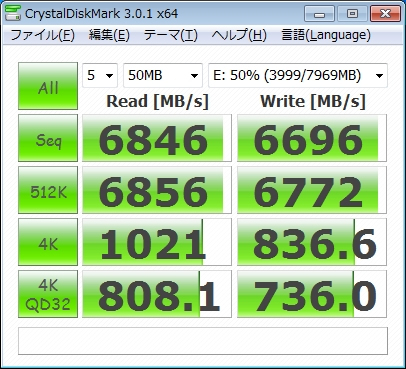Screen dimensions: 406x369
Task: Click the Read [MB/s] column header
Action: [157, 101]
